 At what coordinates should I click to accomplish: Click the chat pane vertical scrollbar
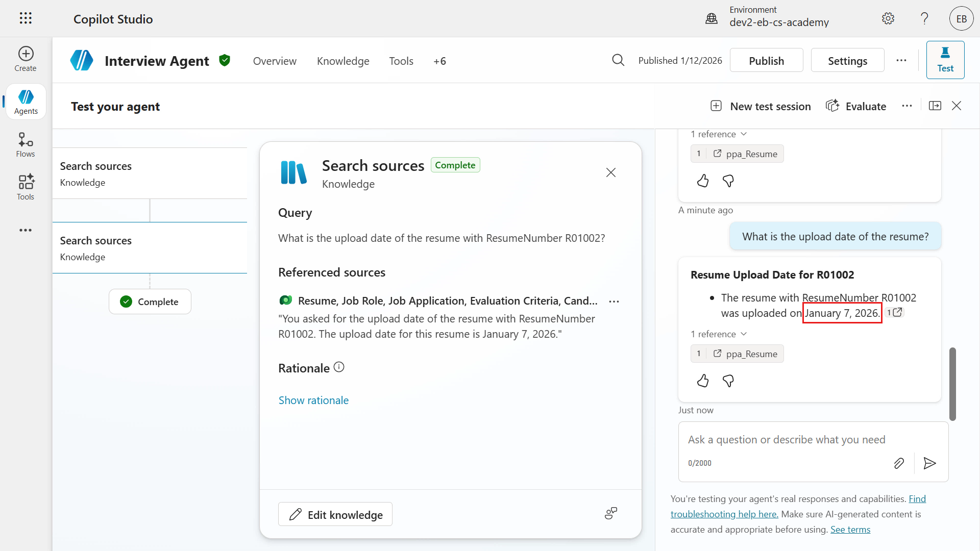click(x=952, y=384)
